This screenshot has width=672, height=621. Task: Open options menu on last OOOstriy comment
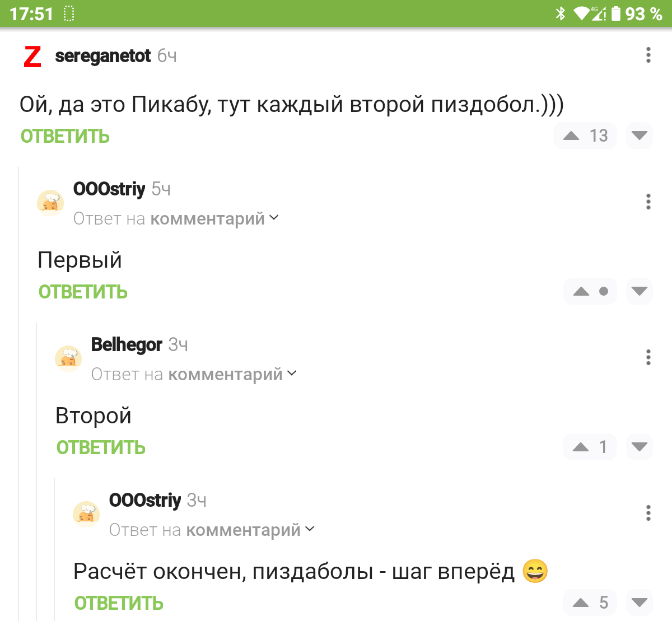648,513
